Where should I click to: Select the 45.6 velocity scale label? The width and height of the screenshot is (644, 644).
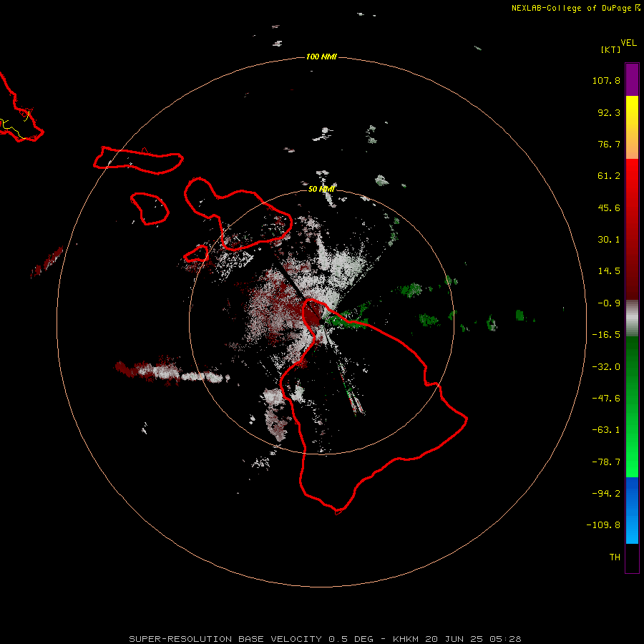pos(609,208)
